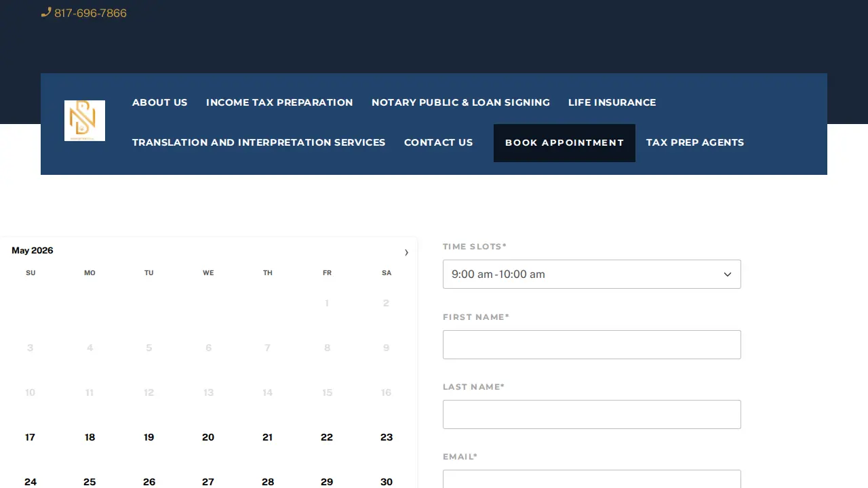
Task: Open the About Us menu item
Action: (159, 102)
